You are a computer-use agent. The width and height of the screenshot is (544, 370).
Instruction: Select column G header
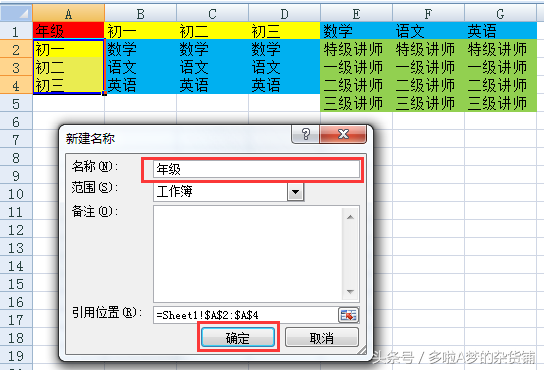click(x=500, y=13)
